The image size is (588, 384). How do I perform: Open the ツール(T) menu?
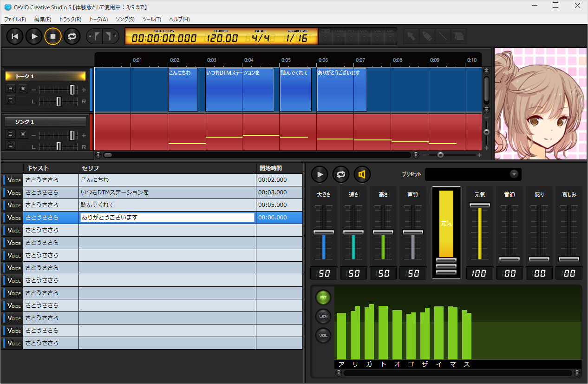[152, 19]
